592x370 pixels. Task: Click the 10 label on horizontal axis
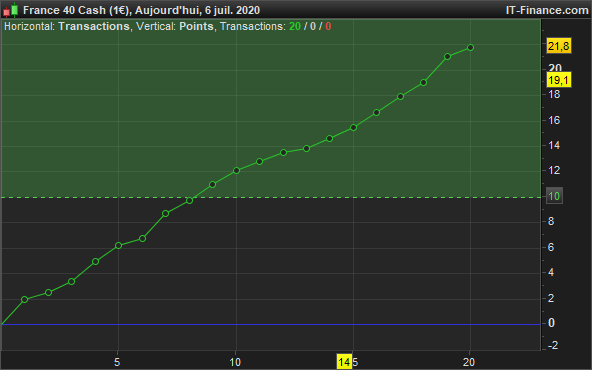[x=235, y=362]
